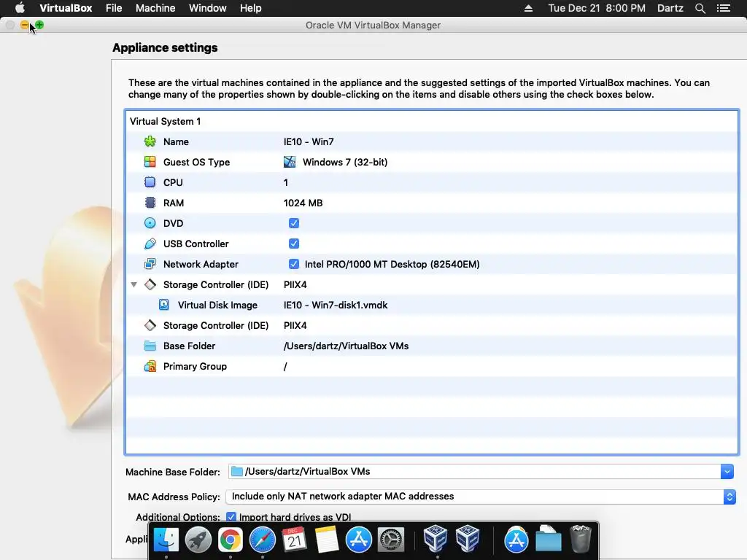
Task: Open Spotlight search magnifier in menu bar
Action: tap(700, 8)
